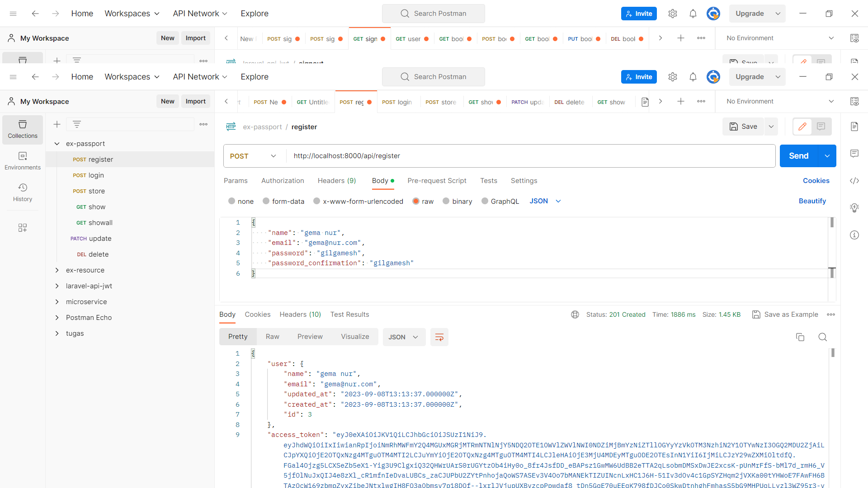868x488 pixels.
Task: Select the x-www-form-urlencoded body option
Action: [x=317, y=201]
